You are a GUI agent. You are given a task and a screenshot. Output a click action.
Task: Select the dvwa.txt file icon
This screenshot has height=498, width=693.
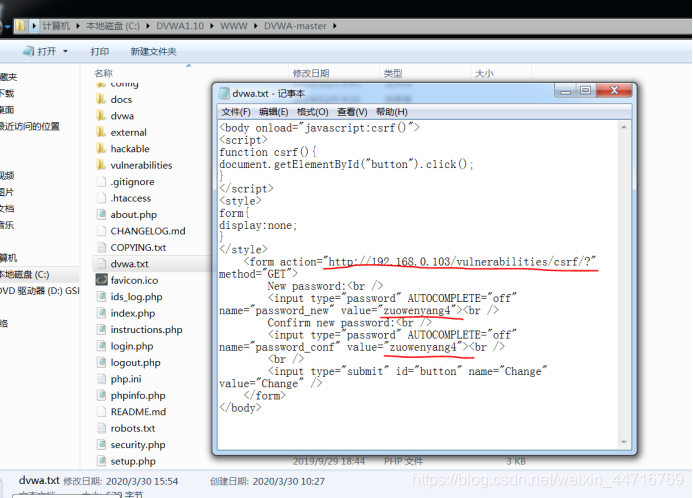(101, 264)
